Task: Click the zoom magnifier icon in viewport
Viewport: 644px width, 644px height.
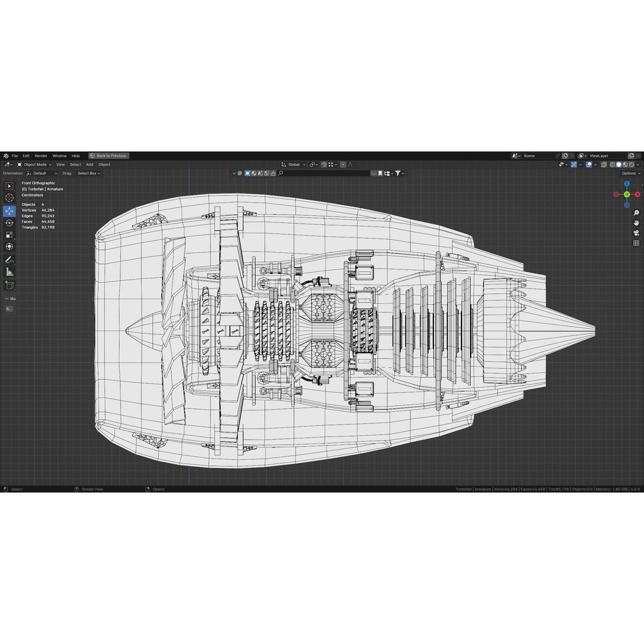Action: coord(636,212)
